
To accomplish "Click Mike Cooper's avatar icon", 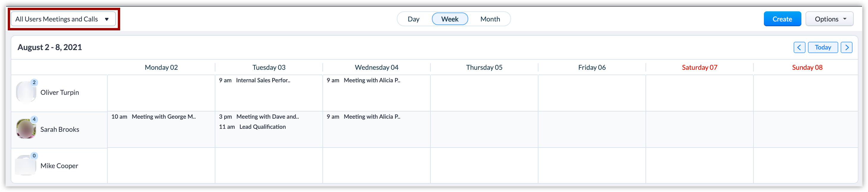I will pyautogui.click(x=26, y=165).
